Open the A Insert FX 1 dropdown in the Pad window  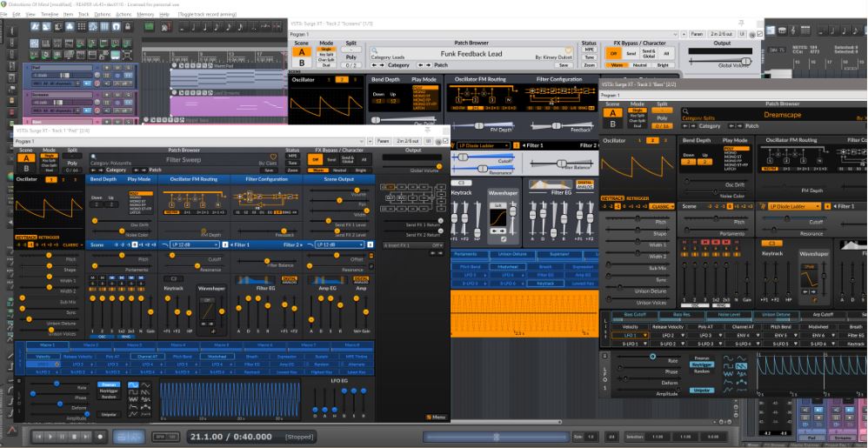click(x=413, y=244)
